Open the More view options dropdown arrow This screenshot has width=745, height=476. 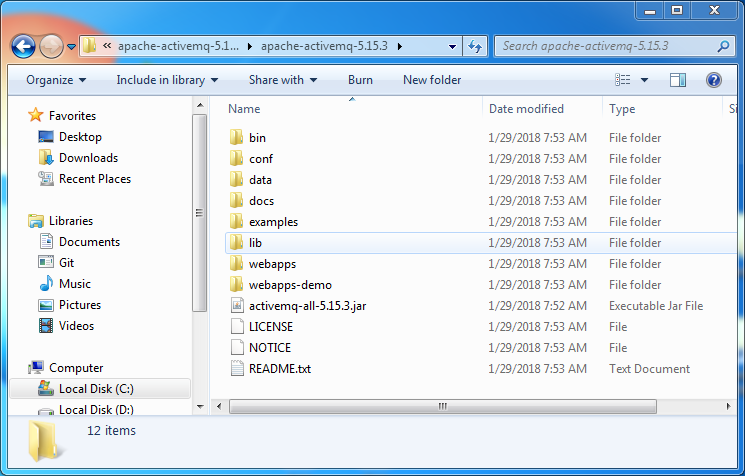click(644, 80)
